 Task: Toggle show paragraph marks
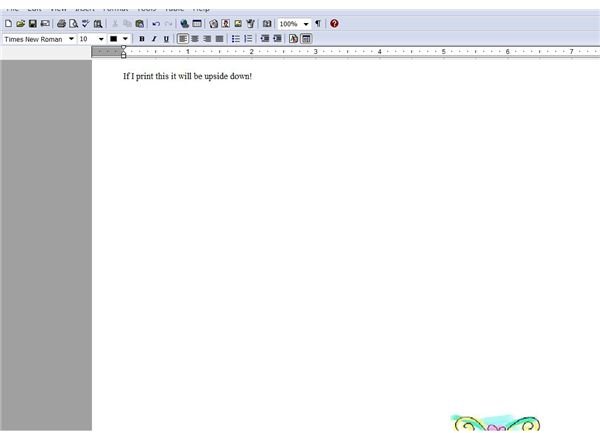tap(318, 24)
